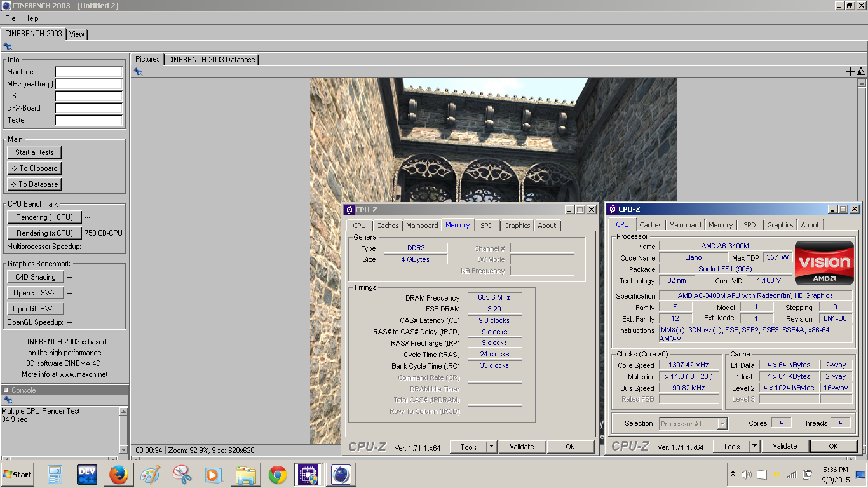
Task: Open the media player taskbar icon
Action: 214,475
